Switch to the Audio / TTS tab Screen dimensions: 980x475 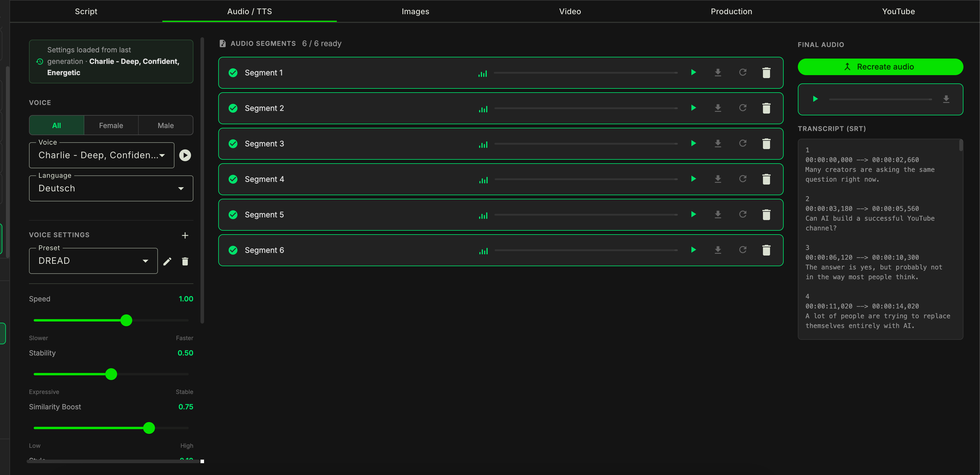pyautogui.click(x=250, y=12)
